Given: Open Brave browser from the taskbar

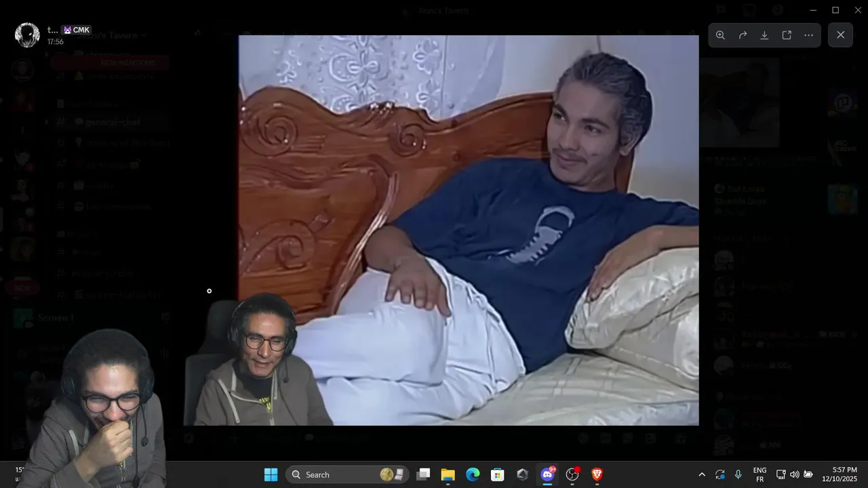Looking at the screenshot, I should click(x=597, y=474).
